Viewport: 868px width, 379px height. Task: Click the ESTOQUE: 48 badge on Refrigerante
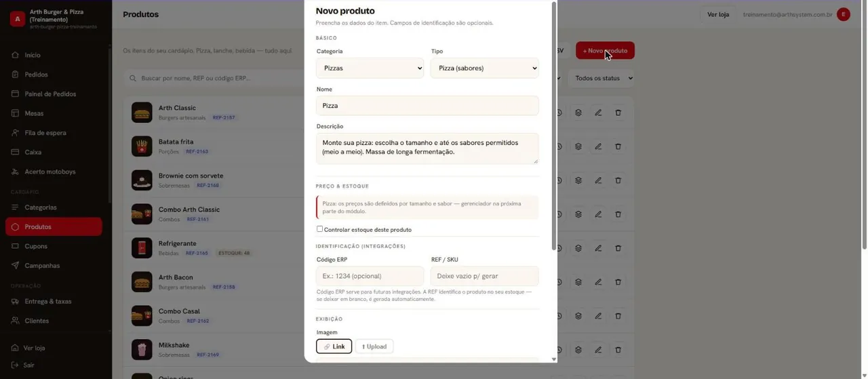(234, 254)
